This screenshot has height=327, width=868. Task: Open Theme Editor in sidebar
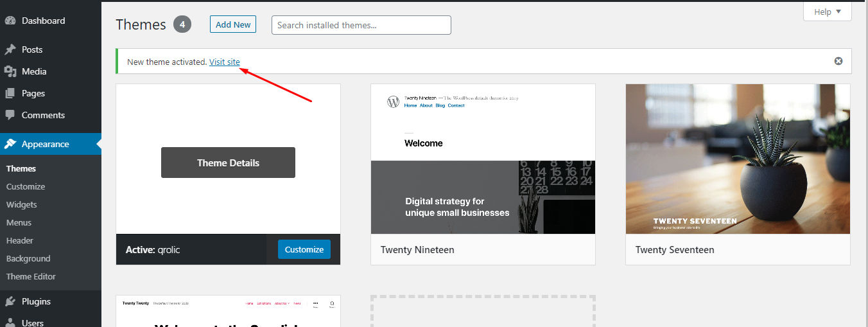pos(31,276)
